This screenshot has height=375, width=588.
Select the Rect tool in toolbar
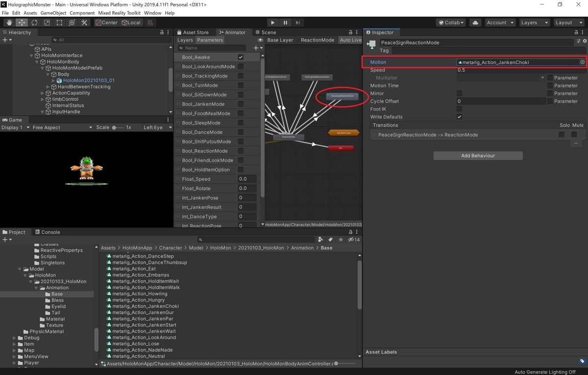coord(59,23)
